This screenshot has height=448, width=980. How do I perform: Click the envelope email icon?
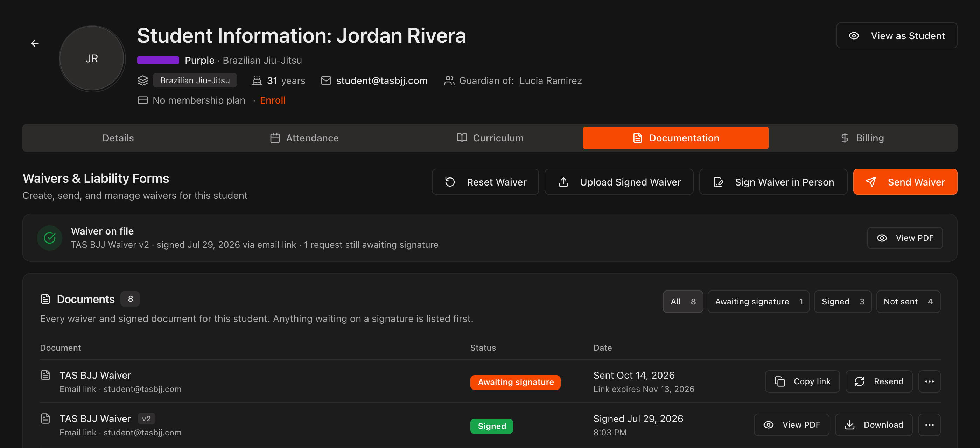tap(326, 80)
